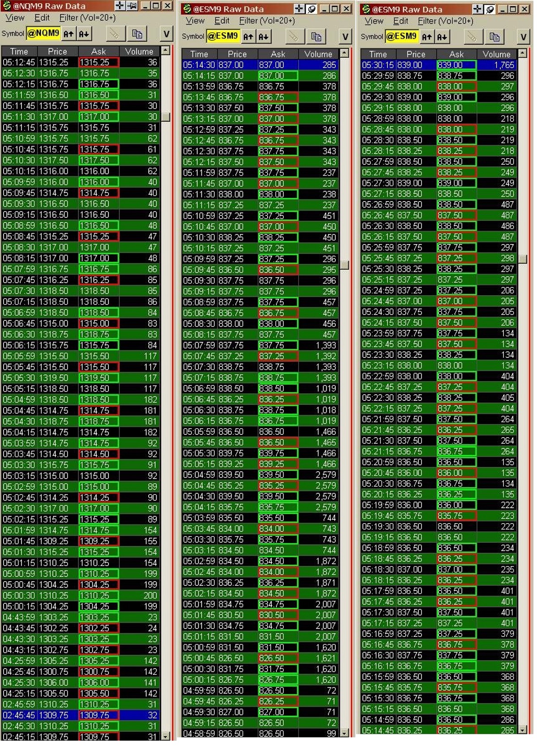The width and height of the screenshot is (537, 756).
Task: Click the 1,765 volume cell in right @ESM9
Action: (497, 65)
